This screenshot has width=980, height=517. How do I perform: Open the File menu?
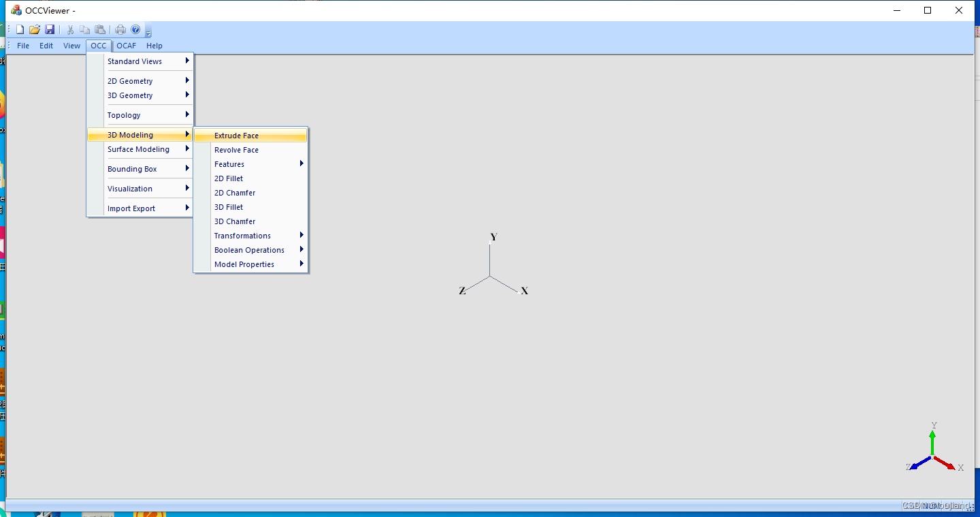tap(23, 46)
